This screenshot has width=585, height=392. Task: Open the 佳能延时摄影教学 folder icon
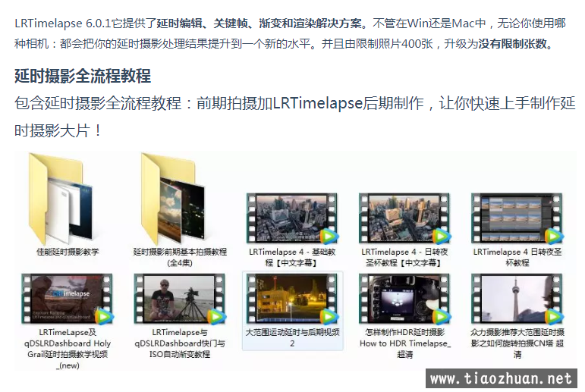61,199
